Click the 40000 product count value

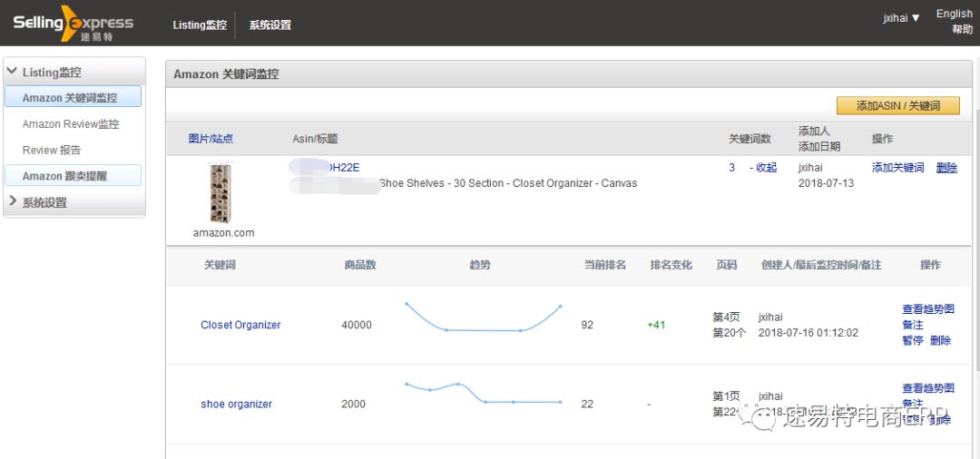point(357,325)
